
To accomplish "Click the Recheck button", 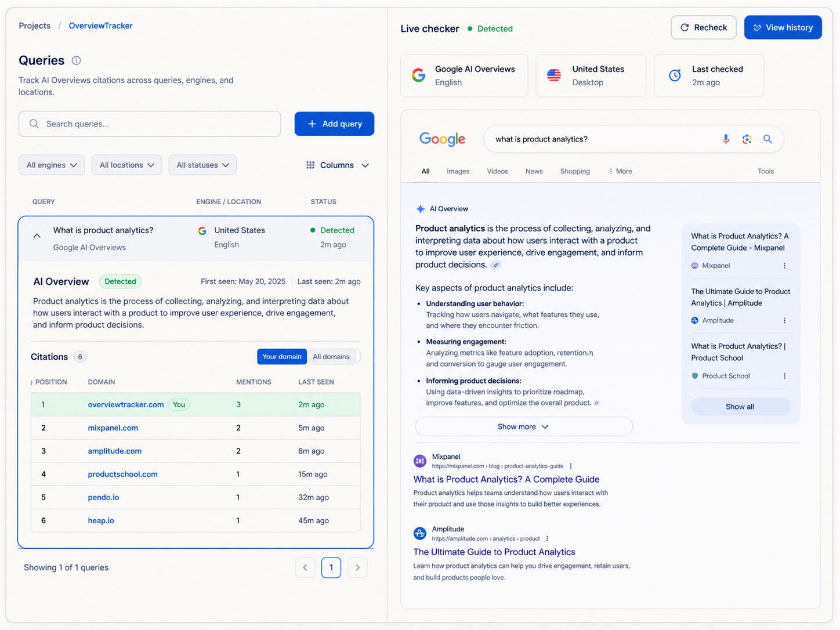I will pyautogui.click(x=704, y=27).
